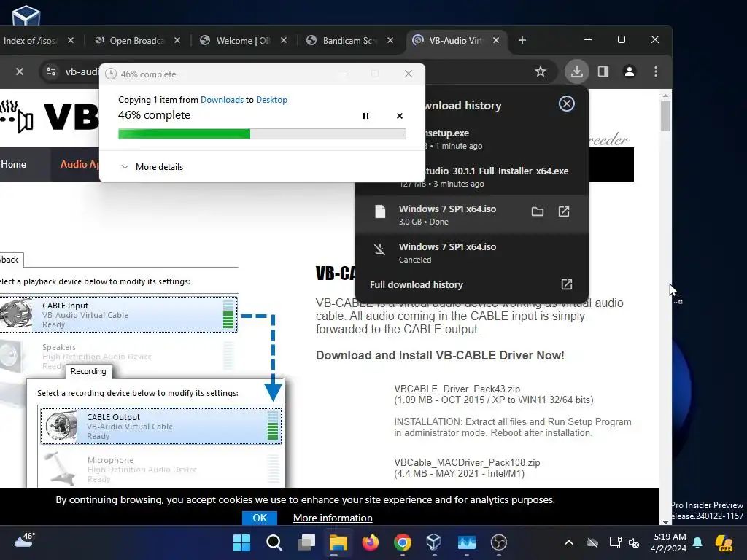The image size is (747, 560).
Task: Stop page loading with X button
Action: point(20,71)
